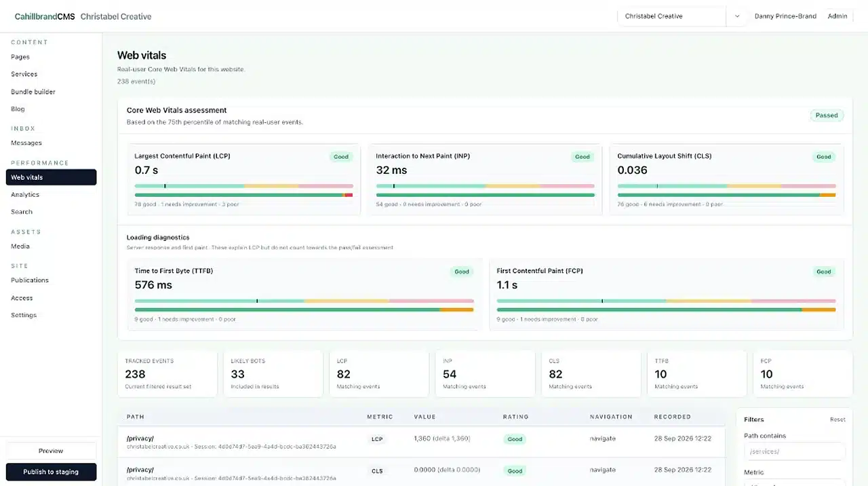This screenshot has height=486, width=868.
Task: Open Publications in Site section
Action: click(x=30, y=280)
